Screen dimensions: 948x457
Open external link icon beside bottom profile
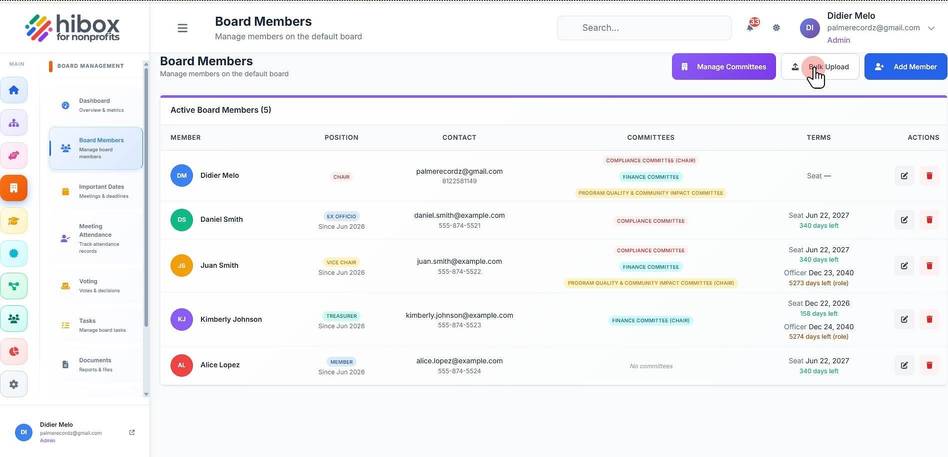[x=132, y=432]
